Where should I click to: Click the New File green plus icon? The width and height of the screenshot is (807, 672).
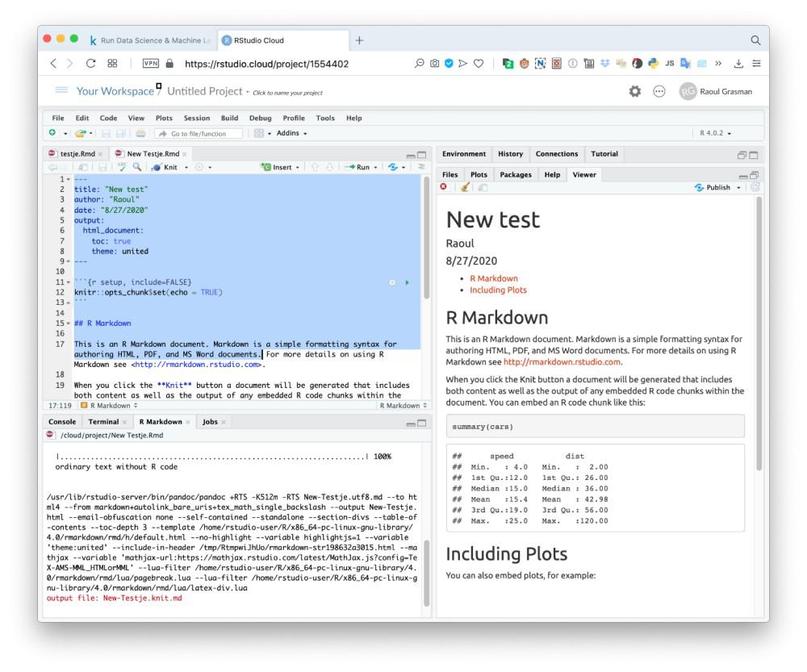click(x=52, y=133)
